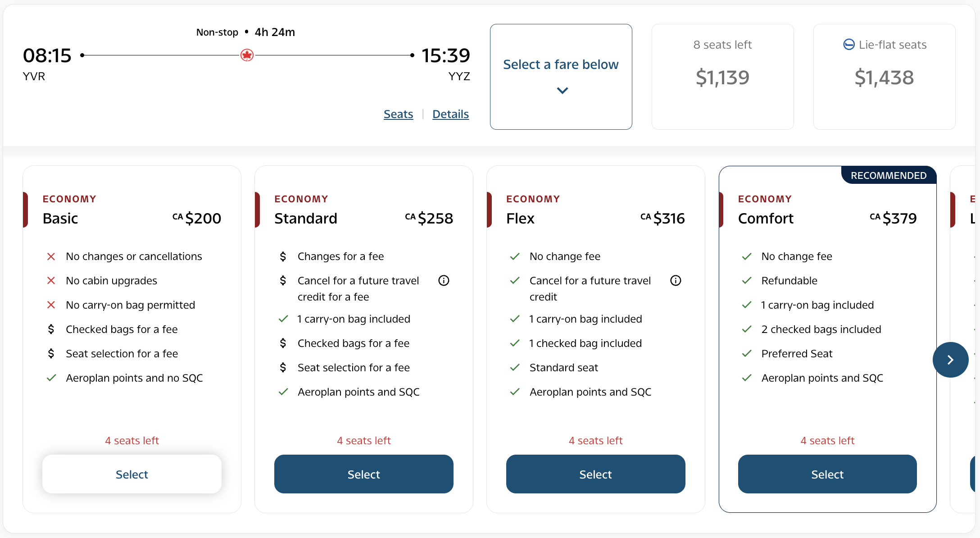
Task: Select the recommended Comfort fare
Action: point(827,474)
